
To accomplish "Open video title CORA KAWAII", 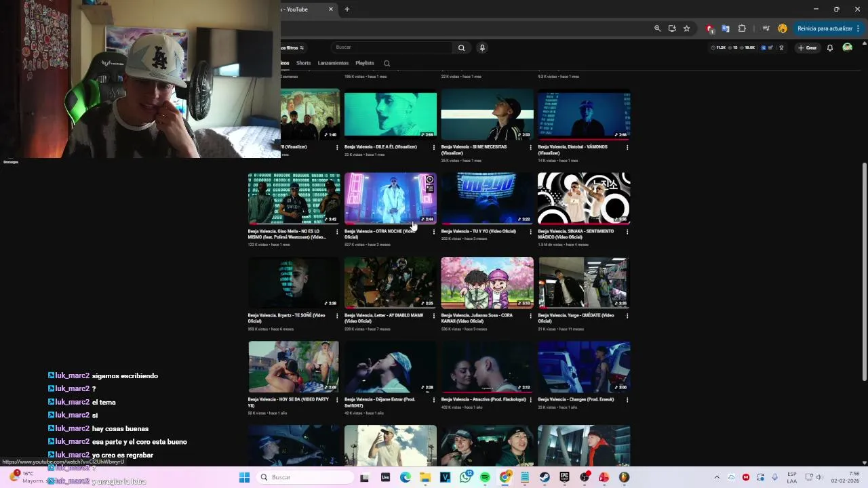I will [x=477, y=318].
